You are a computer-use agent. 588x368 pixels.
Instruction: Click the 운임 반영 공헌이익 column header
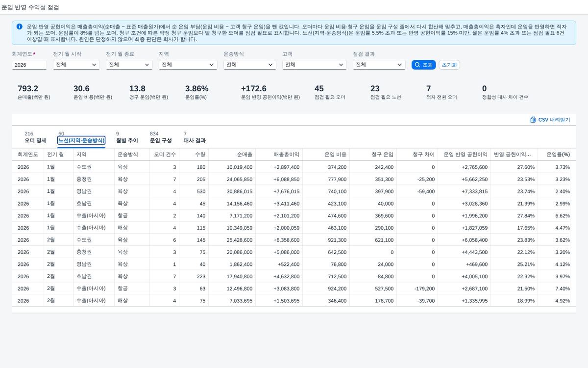click(465, 155)
